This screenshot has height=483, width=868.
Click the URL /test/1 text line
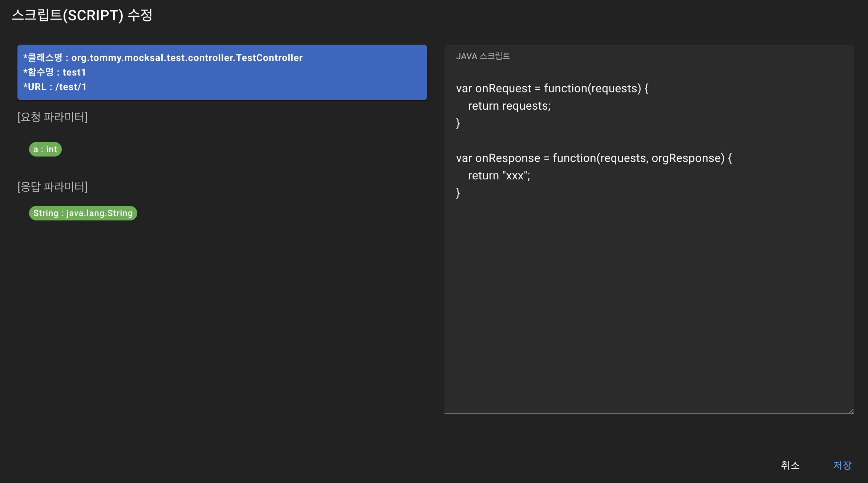click(55, 87)
